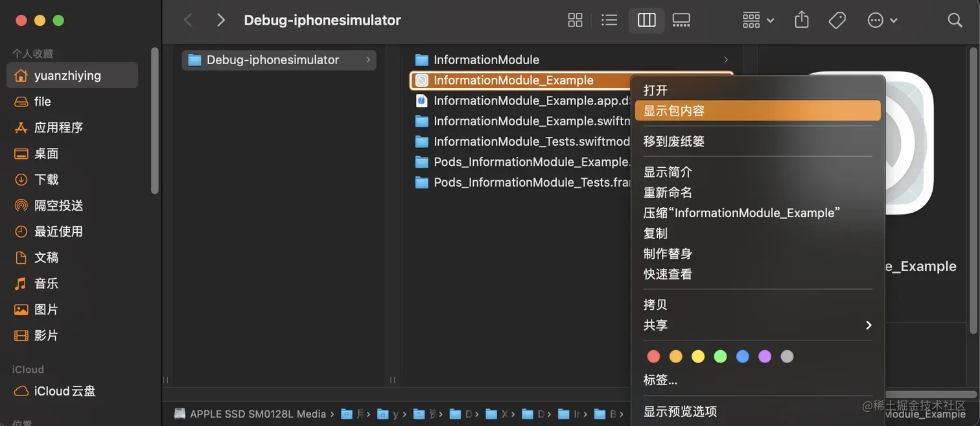Apply the green tag color
Image resolution: width=980 pixels, height=426 pixels.
720,356
